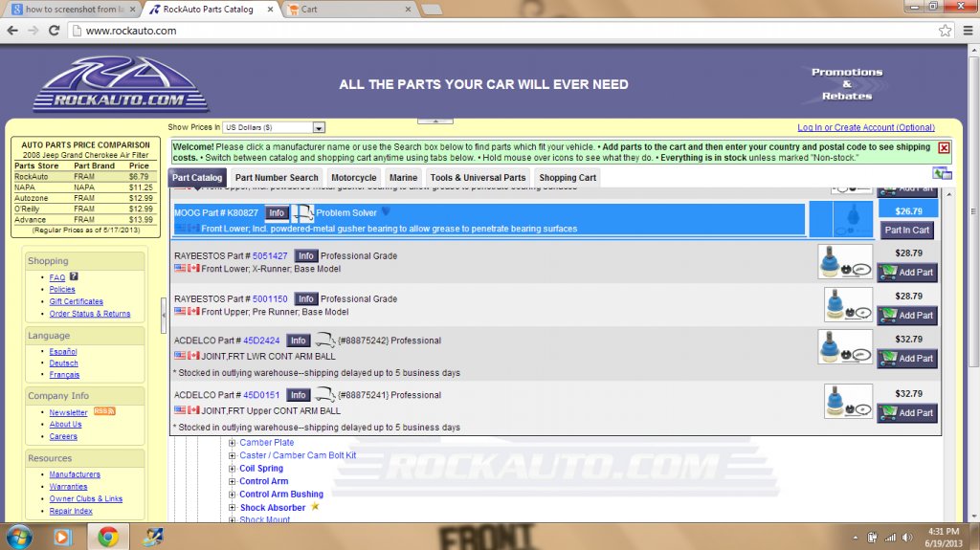Bookmark this page with star icon
The height and width of the screenshot is (550, 980).
pos(945,30)
